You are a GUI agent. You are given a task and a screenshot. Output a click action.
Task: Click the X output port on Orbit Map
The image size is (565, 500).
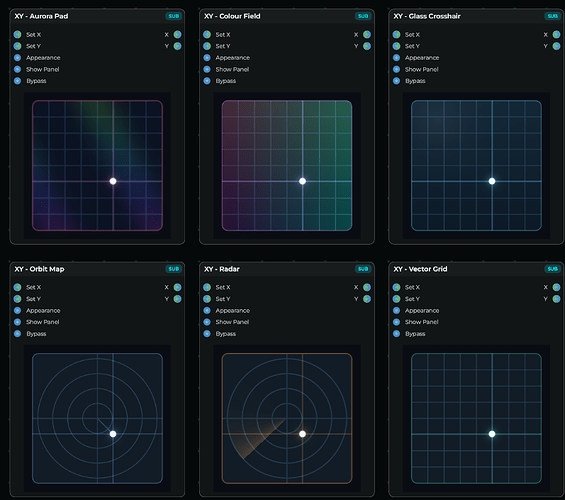pyautogui.click(x=178, y=287)
